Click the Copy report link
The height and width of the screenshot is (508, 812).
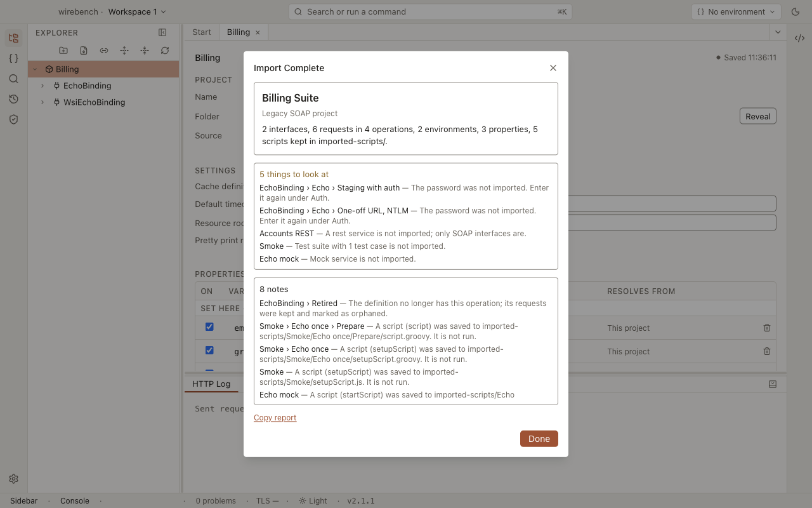tap(275, 418)
